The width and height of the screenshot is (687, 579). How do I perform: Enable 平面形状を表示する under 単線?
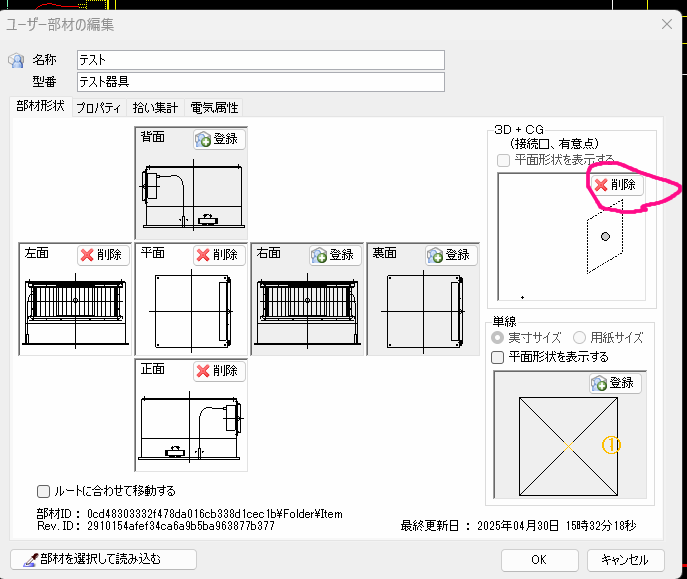(x=498, y=357)
